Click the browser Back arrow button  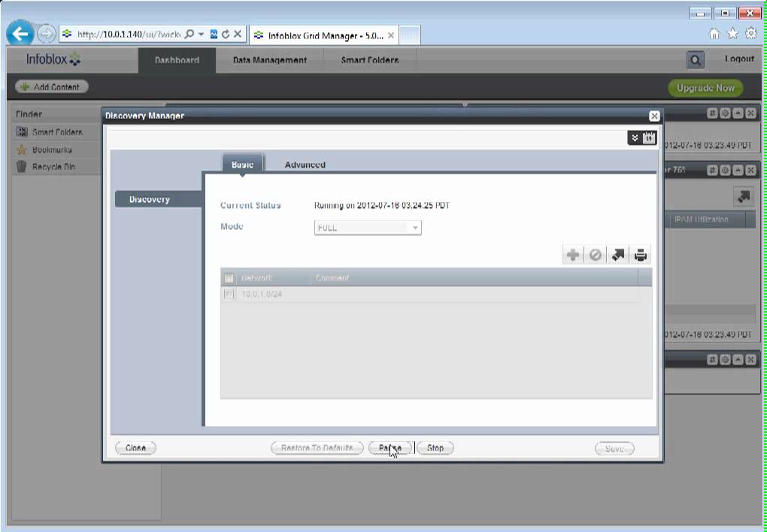pos(20,34)
